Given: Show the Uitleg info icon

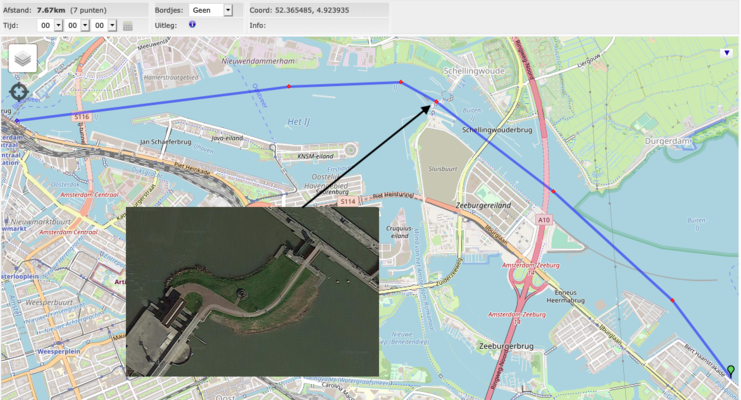Looking at the screenshot, I should tap(192, 24).
